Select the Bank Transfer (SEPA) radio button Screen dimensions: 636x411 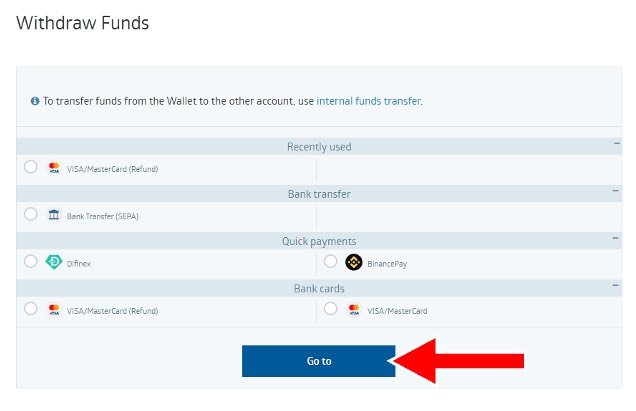click(x=31, y=214)
